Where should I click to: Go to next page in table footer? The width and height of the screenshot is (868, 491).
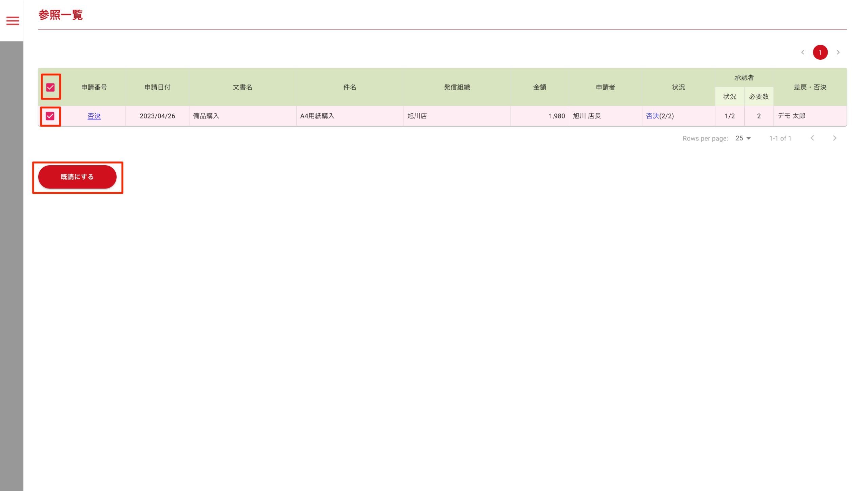click(835, 138)
